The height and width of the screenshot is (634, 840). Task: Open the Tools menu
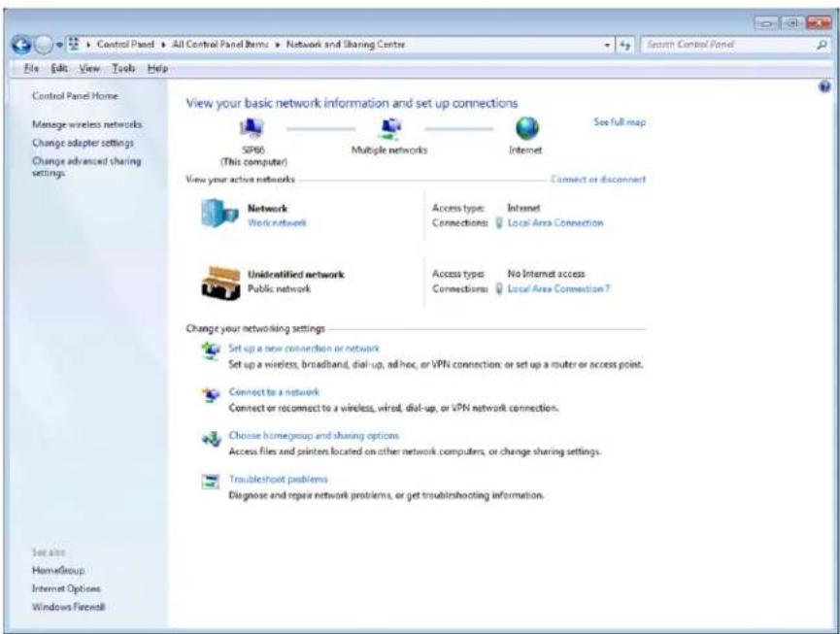coord(123,68)
